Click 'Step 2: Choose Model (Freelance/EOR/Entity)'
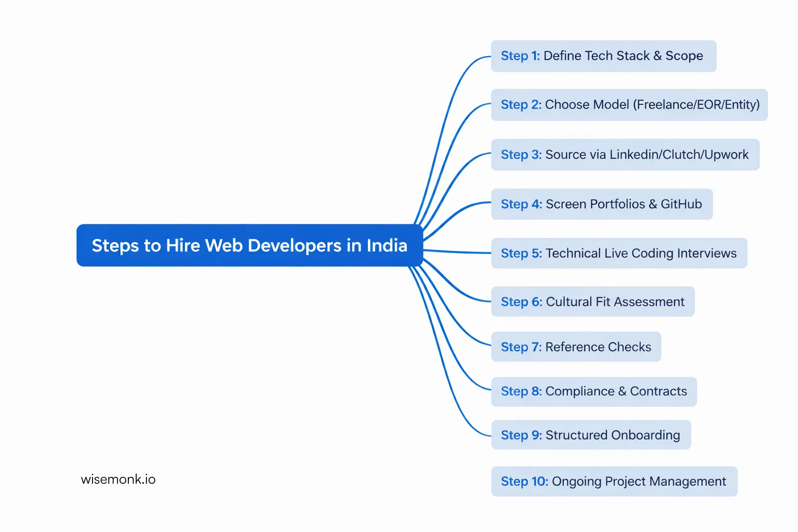798x532 pixels. click(x=629, y=105)
